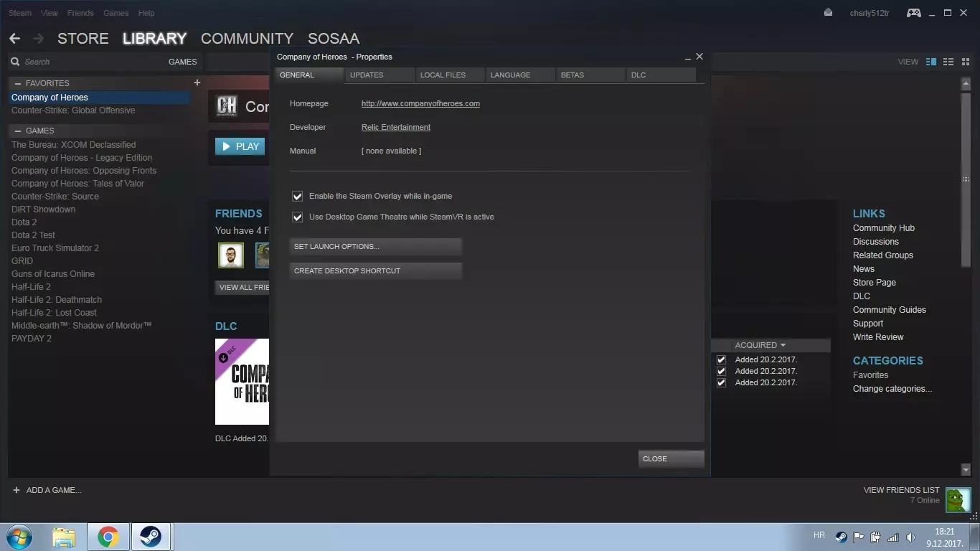Click the Close button in Properties
This screenshot has height=551, width=980.
coord(672,459)
